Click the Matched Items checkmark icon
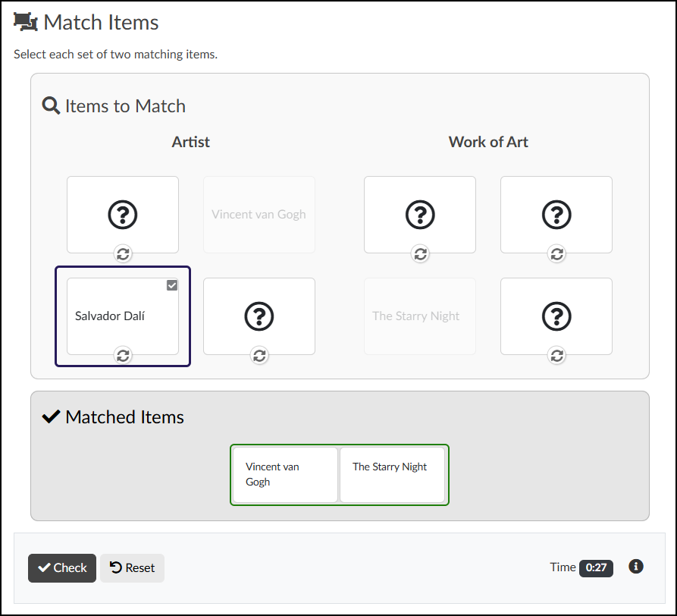This screenshot has height=616, width=677. pos(51,416)
